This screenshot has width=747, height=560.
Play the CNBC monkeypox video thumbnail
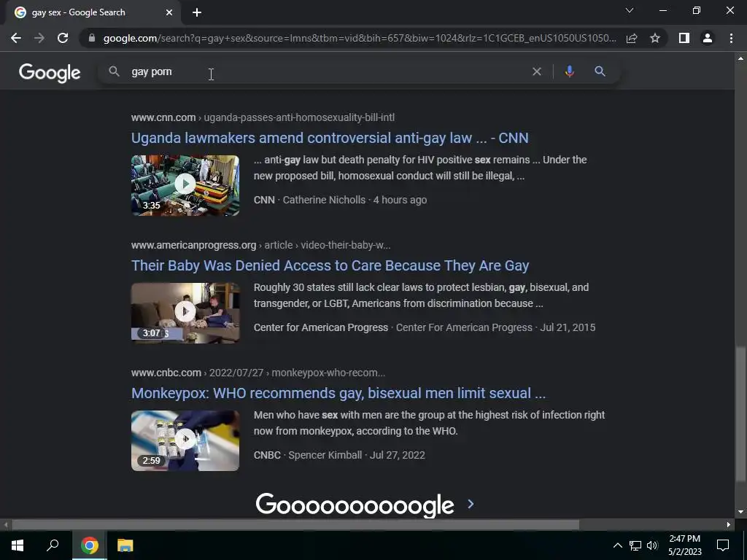(x=185, y=440)
